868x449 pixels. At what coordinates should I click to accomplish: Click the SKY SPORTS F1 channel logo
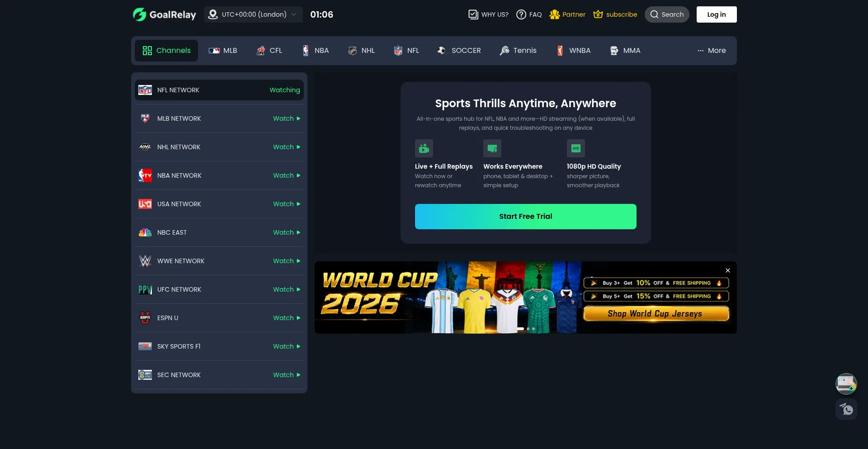pyautogui.click(x=145, y=346)
